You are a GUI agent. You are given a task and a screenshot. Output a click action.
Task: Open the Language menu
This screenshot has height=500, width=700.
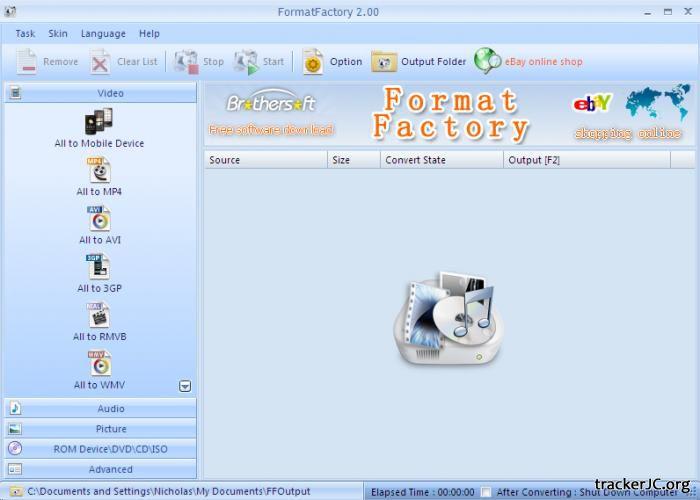[103, 34]
